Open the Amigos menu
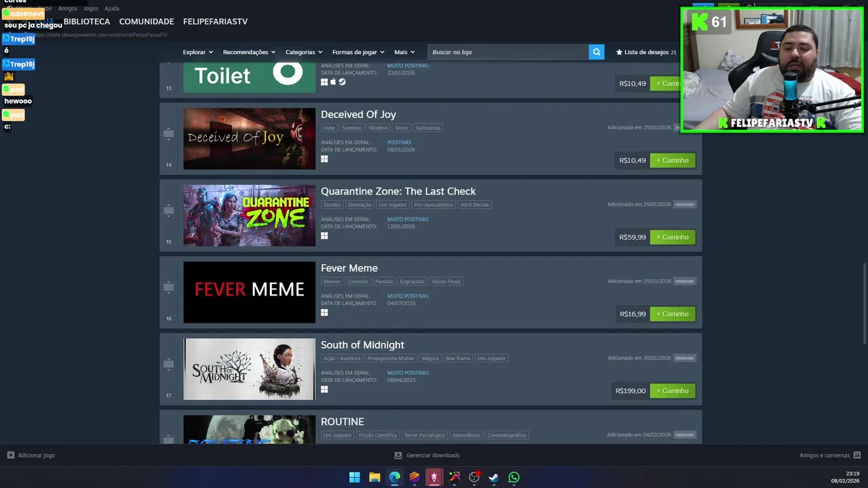868x488 pixels. click(x=68, y=8)
